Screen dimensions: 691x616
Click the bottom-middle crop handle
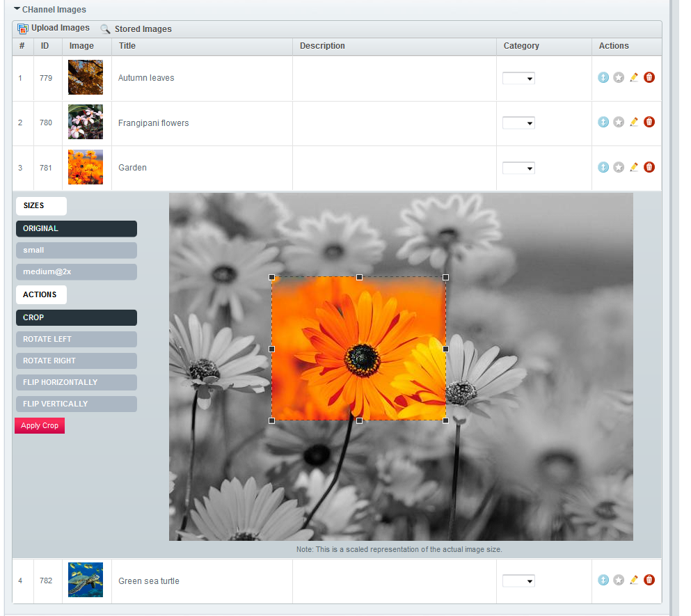360,421
